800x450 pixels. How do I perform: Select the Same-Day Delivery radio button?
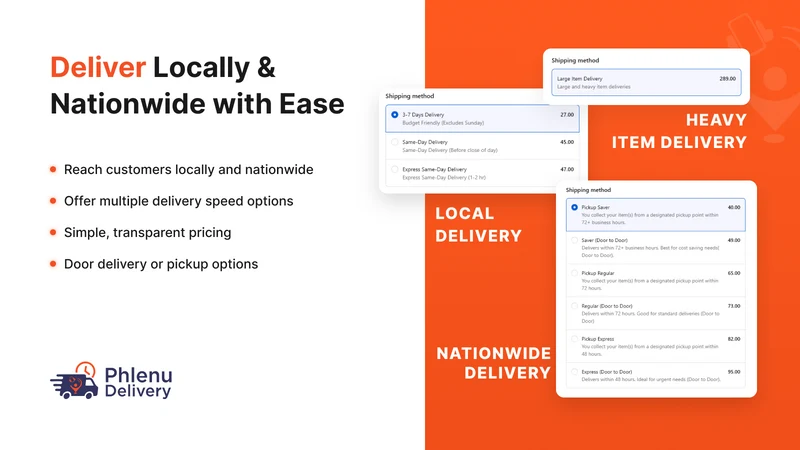[394, 142]
